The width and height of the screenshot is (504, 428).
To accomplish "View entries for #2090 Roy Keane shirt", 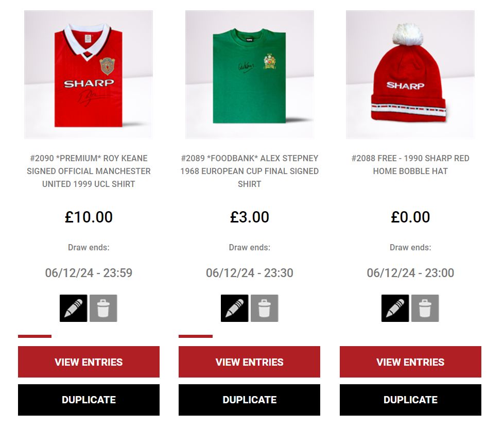I will pos(89,362).
